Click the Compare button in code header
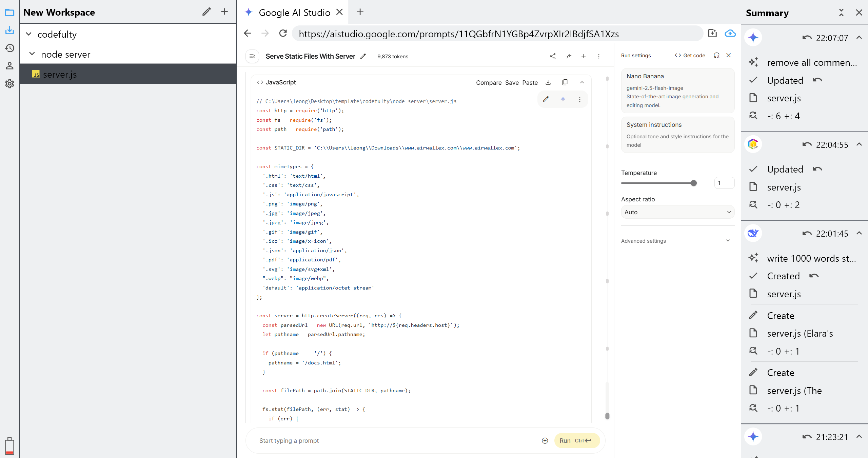The image size is (868, 458). [489, 82]
